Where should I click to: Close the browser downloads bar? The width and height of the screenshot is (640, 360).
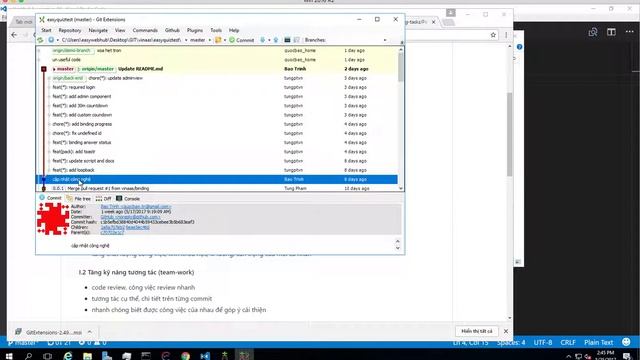pyautogui.click(x=506, y=331)
